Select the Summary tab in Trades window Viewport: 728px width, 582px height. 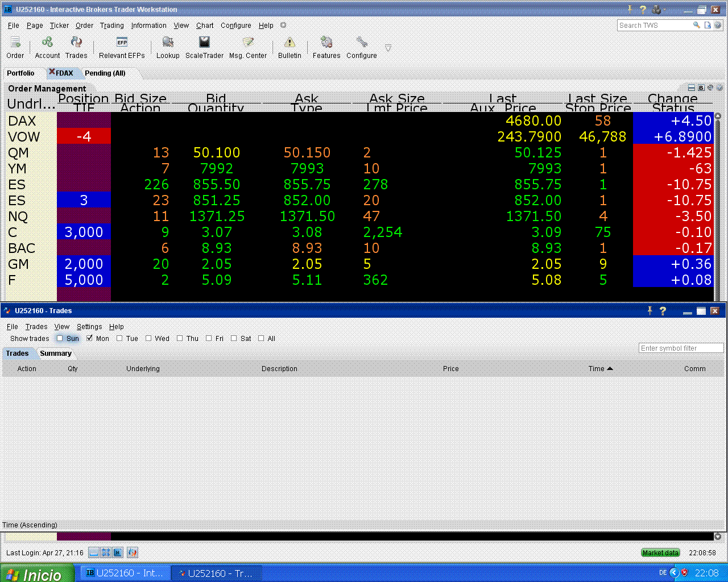56,354
